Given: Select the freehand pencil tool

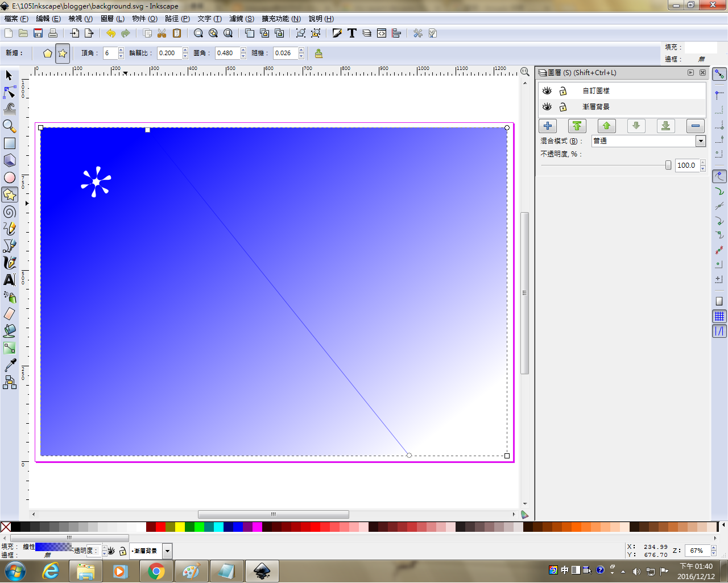Looking at the screenshot, I should (9, 229).
